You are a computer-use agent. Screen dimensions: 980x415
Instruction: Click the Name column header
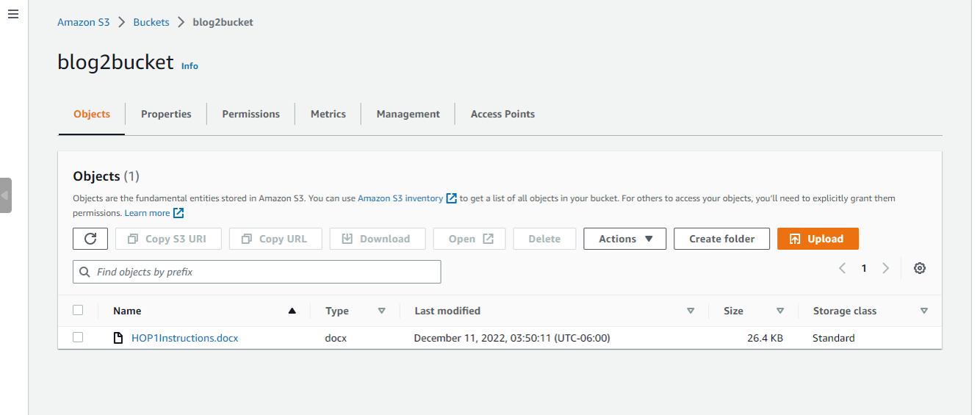(127, 311)
